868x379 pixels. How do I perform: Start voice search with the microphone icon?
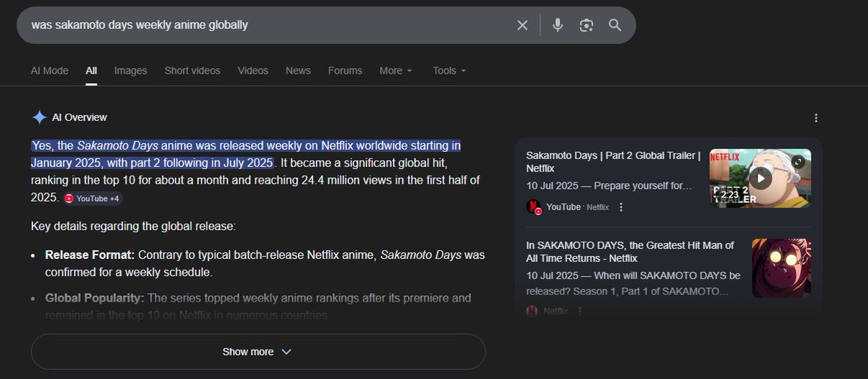click(x=558, y=25)
